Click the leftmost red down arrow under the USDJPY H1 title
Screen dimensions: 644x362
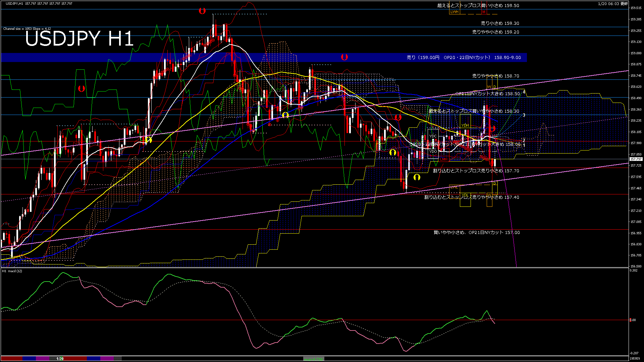pyautogui.click(x=81, y=89)
